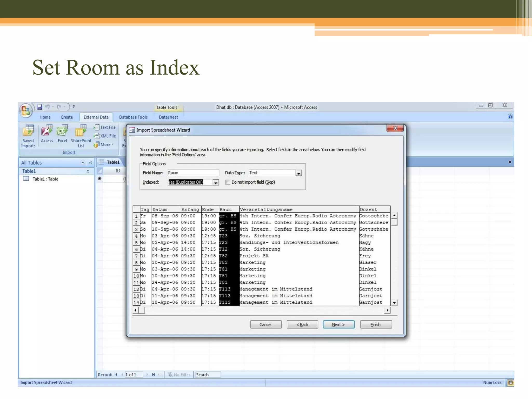Click the No Filter indicator
Viewport: 532px width, 399px height.
click(x=179, y=375)
